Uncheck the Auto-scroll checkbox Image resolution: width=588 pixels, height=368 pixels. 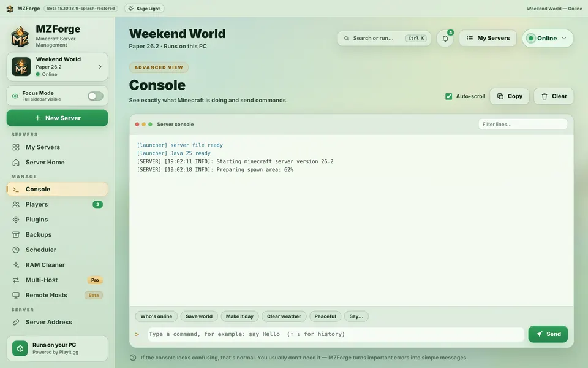(x=448, y=96)
